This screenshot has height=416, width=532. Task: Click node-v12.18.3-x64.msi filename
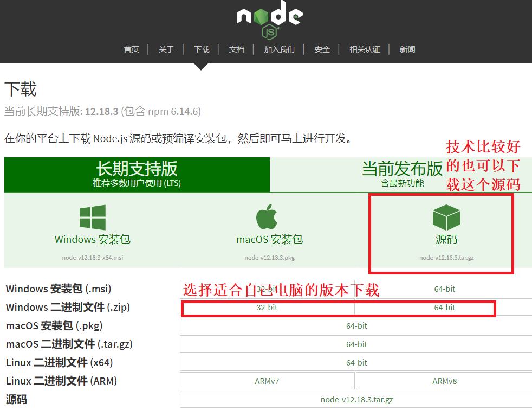point(93,258)
